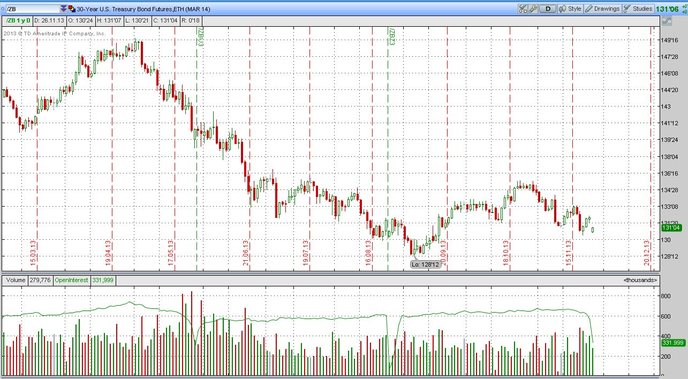This screenshot has height=379, width=688.
Task: Open the Studies menu
Action: [638, 9]
